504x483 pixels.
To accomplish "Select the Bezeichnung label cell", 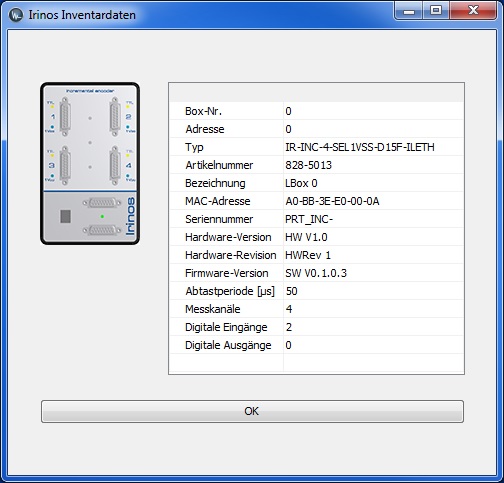I will coord(227,183).
